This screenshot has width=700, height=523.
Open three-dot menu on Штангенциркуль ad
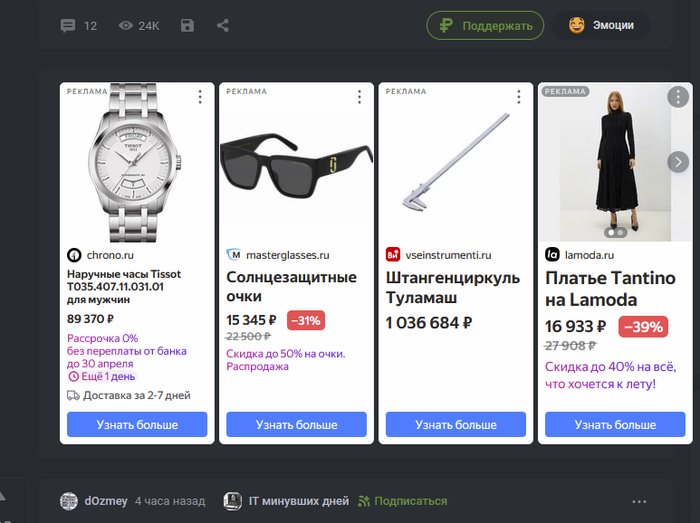[x=518, y=97]
